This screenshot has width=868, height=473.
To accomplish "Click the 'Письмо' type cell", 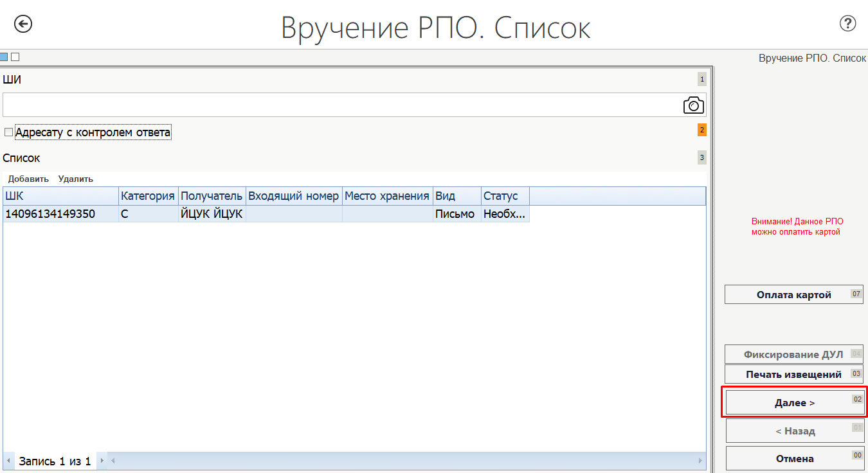I will coord(457,214).
